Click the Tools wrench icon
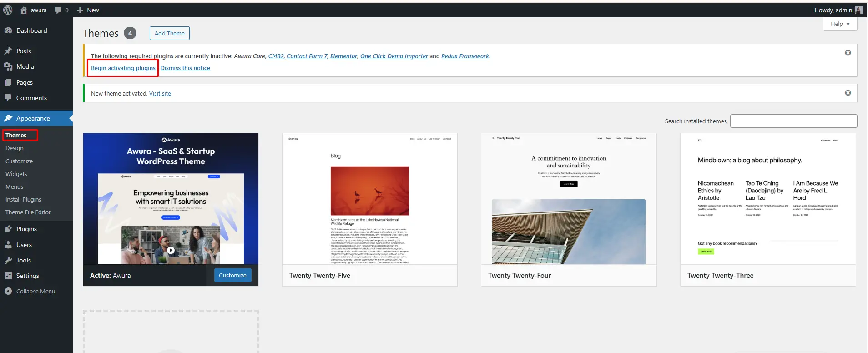 pyautogui.click(x=8, y=260)
